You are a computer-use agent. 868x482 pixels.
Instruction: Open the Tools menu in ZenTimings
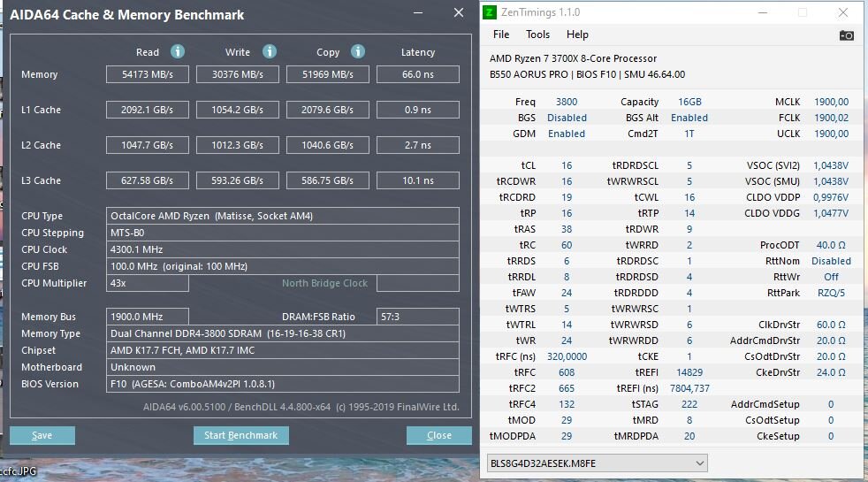click(x=537, y=34)
